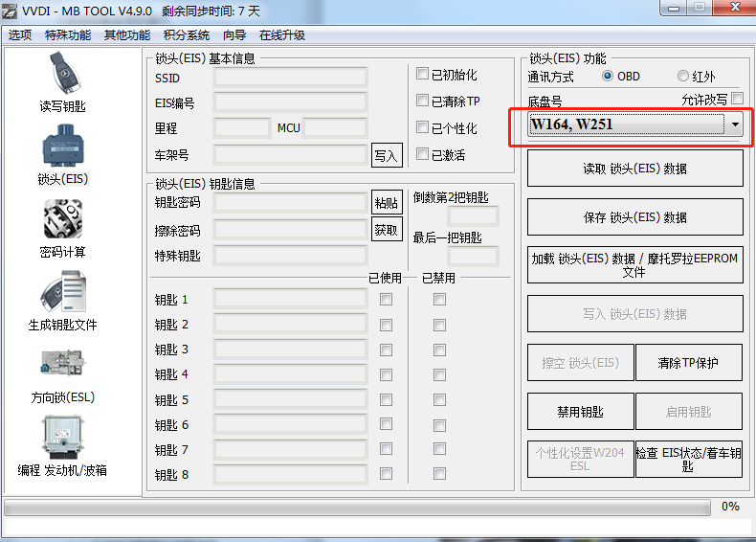Screen dimensions: 756x542
Task: Select the 红外 infrared radio button
Action: pyautogui.click(x=682, y=77)
